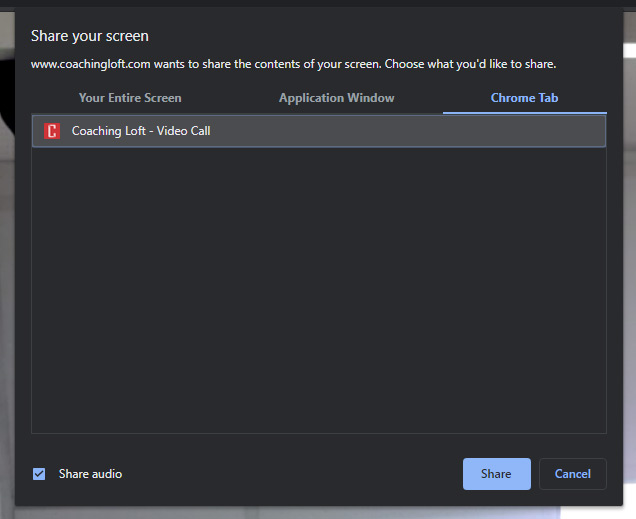
Task: Click the Share audio label text
Action: (90, 474)
